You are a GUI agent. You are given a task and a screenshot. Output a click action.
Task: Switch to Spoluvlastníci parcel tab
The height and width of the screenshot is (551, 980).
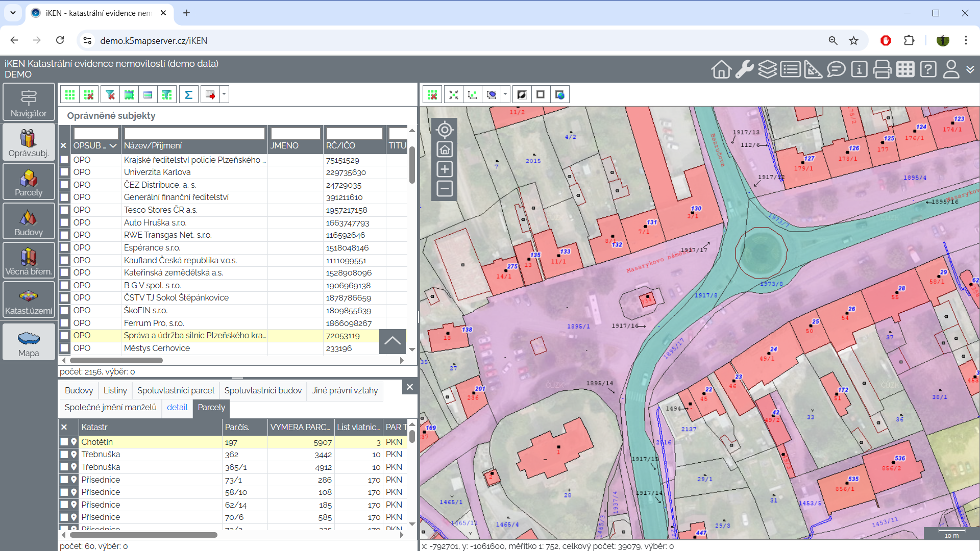(x=176, y=390)
